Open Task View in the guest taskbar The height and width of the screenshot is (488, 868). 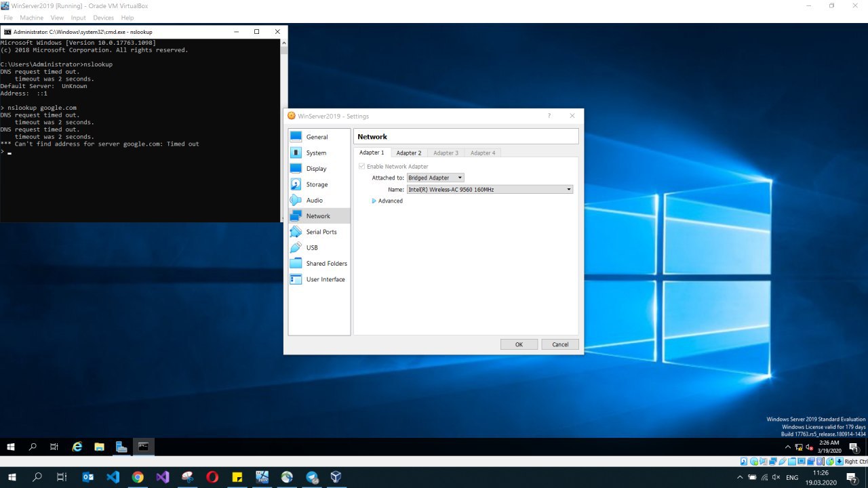pyautogui.click(x=54, y=447)
